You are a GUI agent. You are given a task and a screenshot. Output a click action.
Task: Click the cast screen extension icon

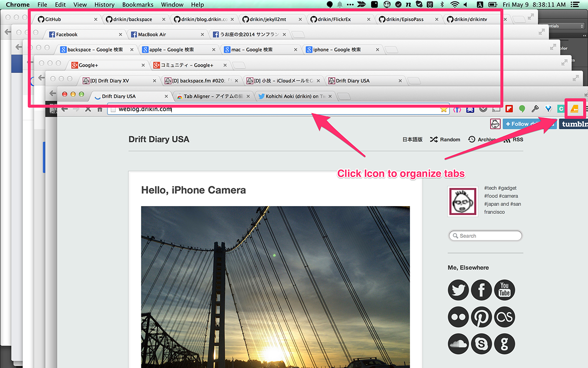click(496, 109)
